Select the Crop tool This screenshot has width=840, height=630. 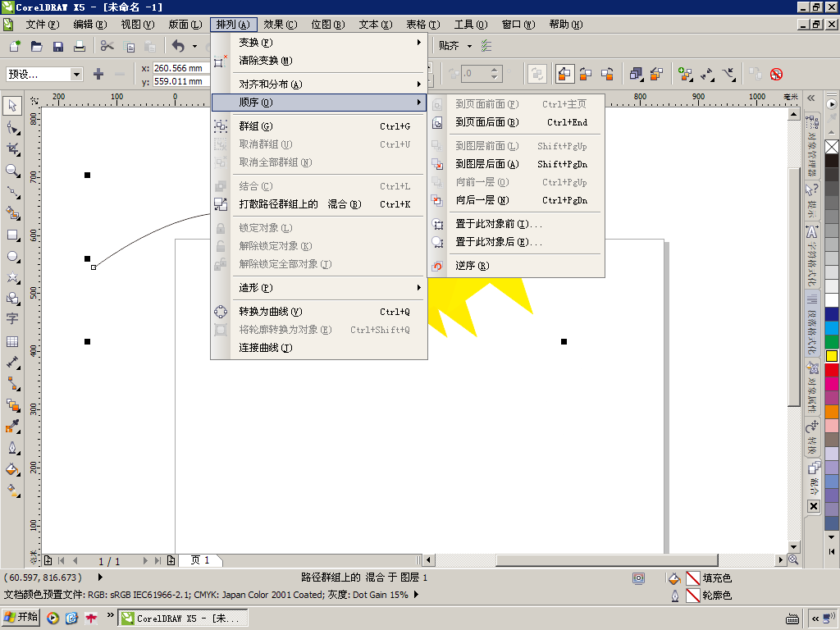click(x=11, y=149)
